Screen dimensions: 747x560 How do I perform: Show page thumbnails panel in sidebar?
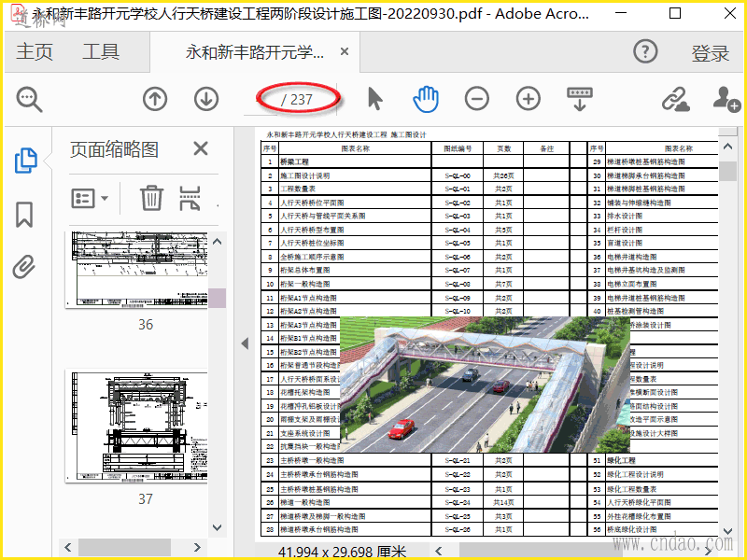point(26,161)
